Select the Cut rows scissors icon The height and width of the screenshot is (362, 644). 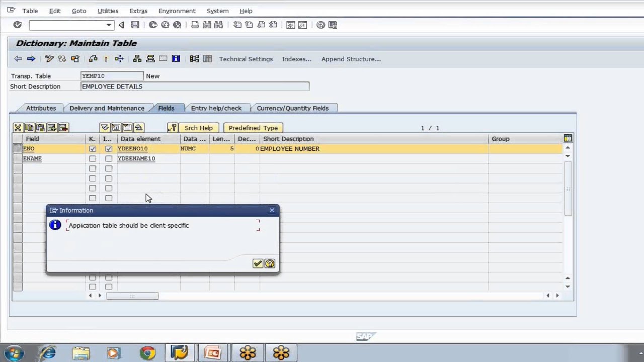pos(18,127)
